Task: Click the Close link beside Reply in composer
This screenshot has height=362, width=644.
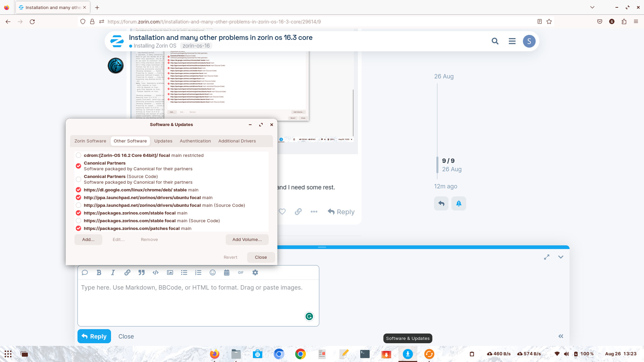Action: (x=126, y=336)
